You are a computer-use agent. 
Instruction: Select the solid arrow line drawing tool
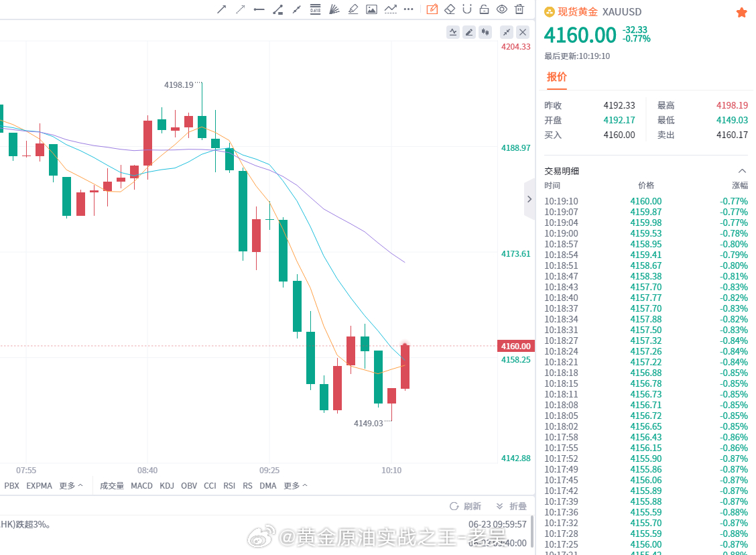pos(222,9)
